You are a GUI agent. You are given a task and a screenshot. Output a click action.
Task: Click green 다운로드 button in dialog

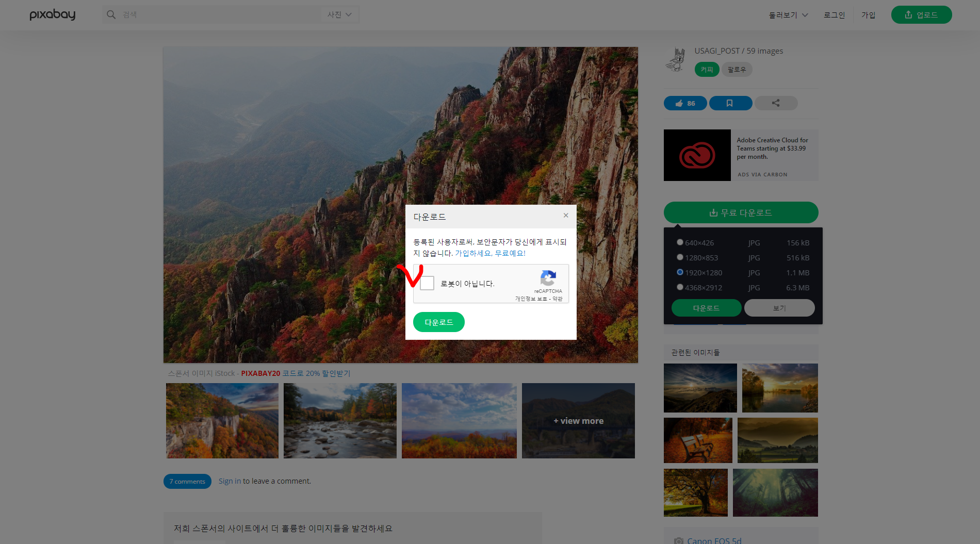(x=439, y=322)
